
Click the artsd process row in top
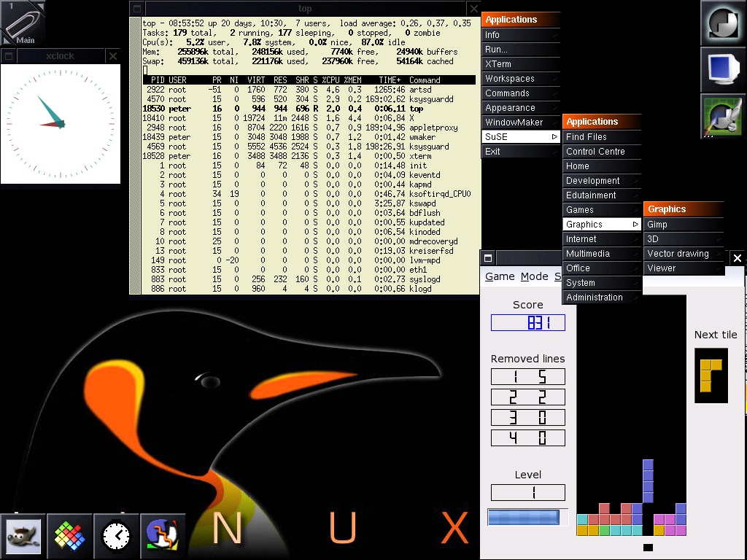click(309, 90)
